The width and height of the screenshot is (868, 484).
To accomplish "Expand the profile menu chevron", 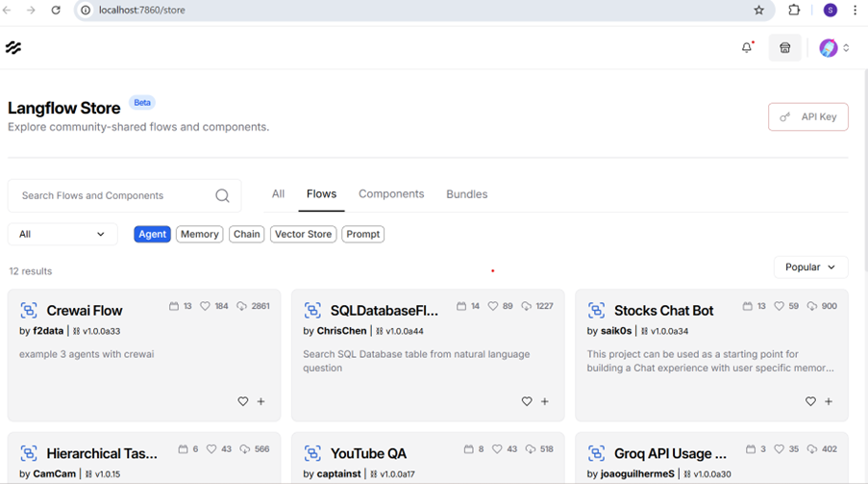I will 846,48.
